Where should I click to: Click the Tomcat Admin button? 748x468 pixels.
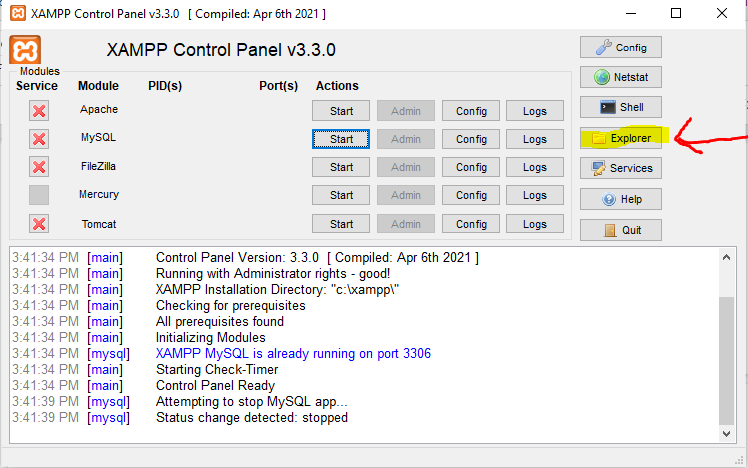tap(405, 224)
